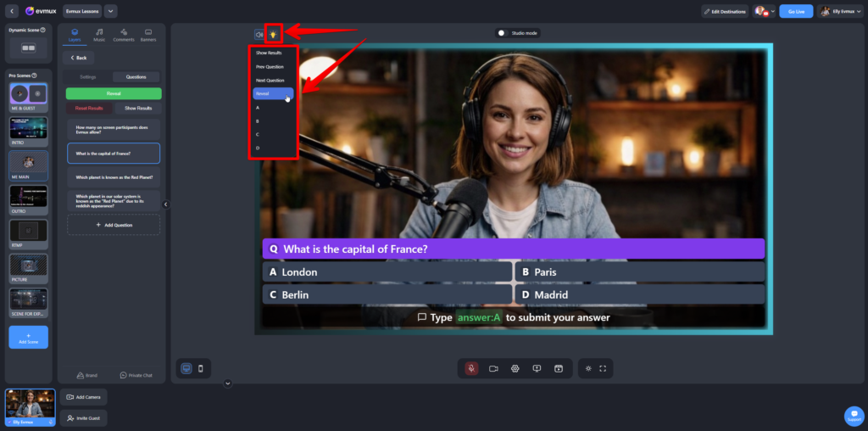The height and width of the screenshot is (431, 868).
Task: Enter fullscreen preview mode
Action: (x=603, y=368)
